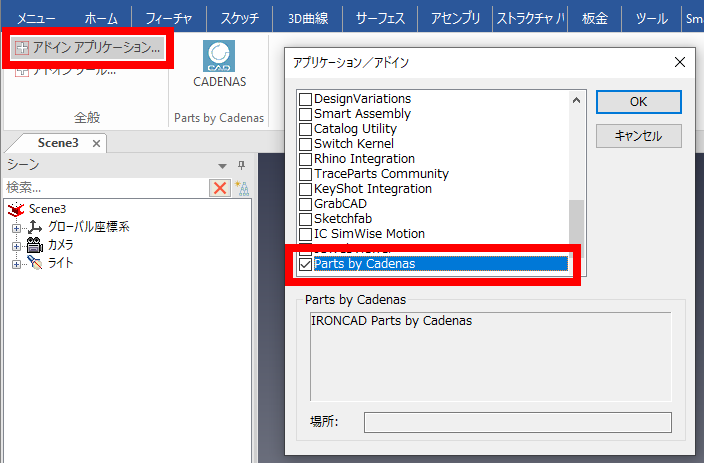This screenshot has height=463, width=704.
Task: Select the ライト light icon in tree
Action: (35, 263)
